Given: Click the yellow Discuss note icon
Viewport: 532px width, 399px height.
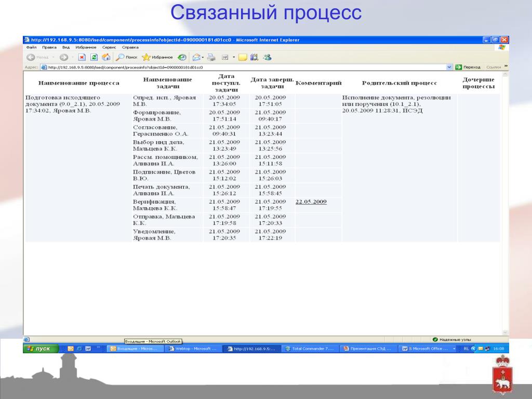Looking at the screenshot, I should point(242,57).
